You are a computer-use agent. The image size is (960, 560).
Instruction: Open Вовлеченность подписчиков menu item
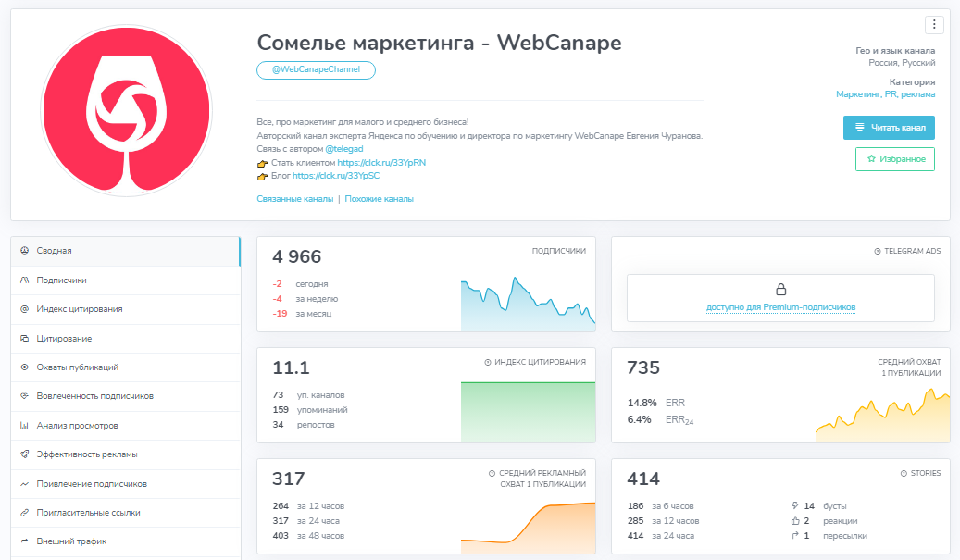point(94,396)
